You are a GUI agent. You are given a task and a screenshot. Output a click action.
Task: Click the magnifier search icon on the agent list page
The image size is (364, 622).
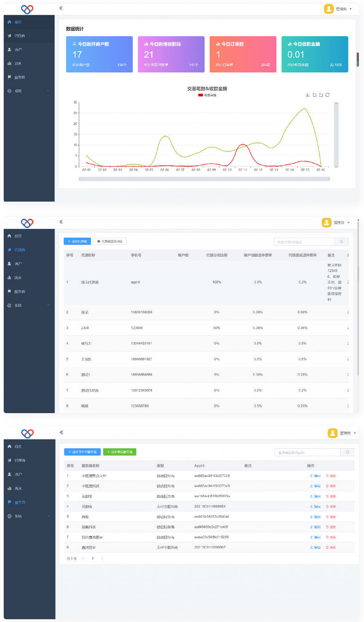click(x=341, y=242)
